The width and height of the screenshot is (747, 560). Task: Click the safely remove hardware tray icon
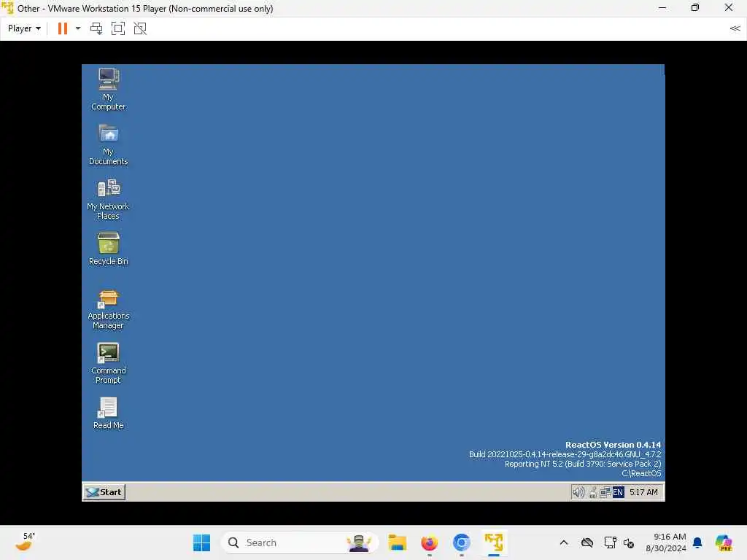pyautogui.click(x=592, y=492)
